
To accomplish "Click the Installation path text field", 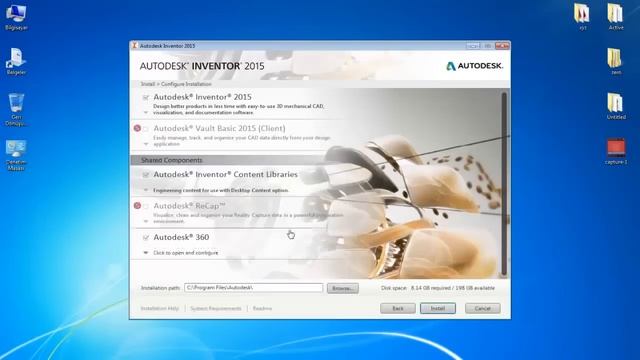I will [x=253, y=288].
